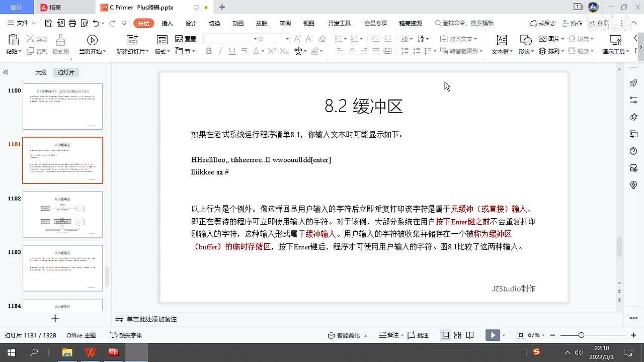
Task: Switch to slide sorter view in status bar
Action: pyautogui.click(x=458, y=335)
